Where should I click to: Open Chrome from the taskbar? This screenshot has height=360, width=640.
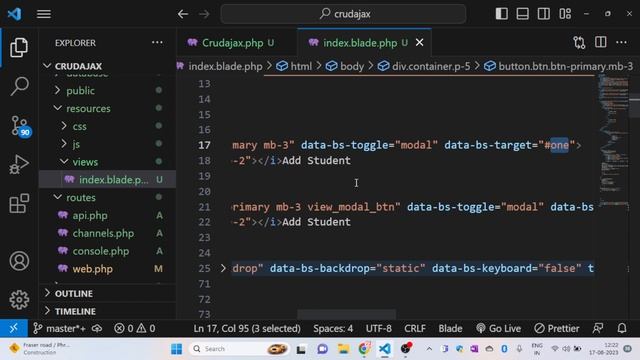click(x=364, y=349)
